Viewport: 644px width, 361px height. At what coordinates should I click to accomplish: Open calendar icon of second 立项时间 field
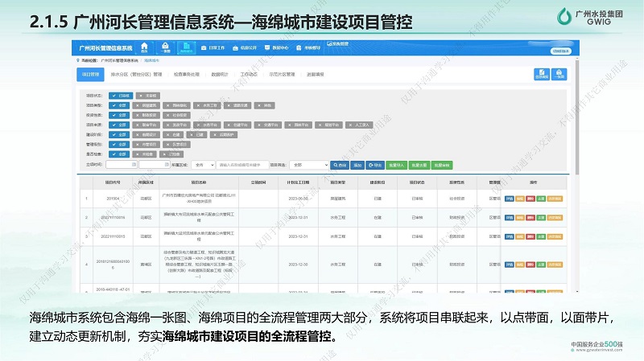167,165
